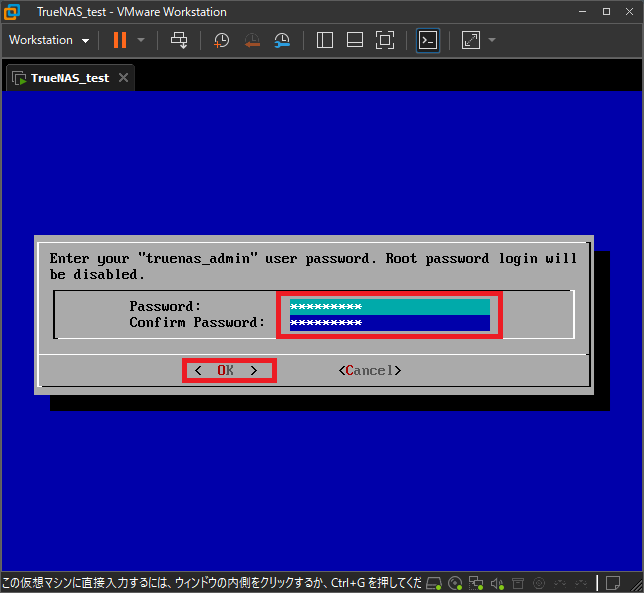Image resolution: width=644 pixels, height=593 pixels.
Task: Click the orange pause VM button
Action: click(x=120, y=40)
